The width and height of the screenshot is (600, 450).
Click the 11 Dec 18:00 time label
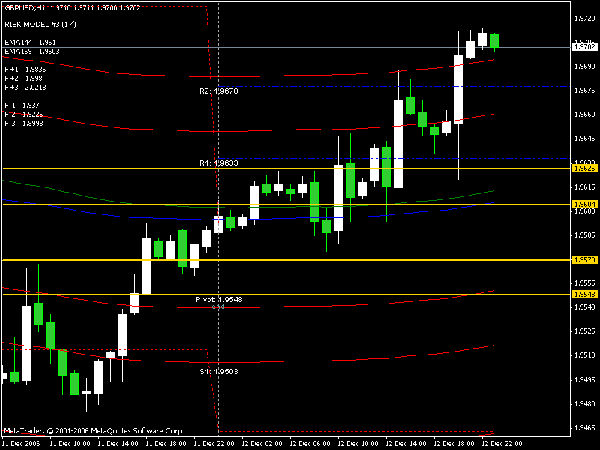166,443
